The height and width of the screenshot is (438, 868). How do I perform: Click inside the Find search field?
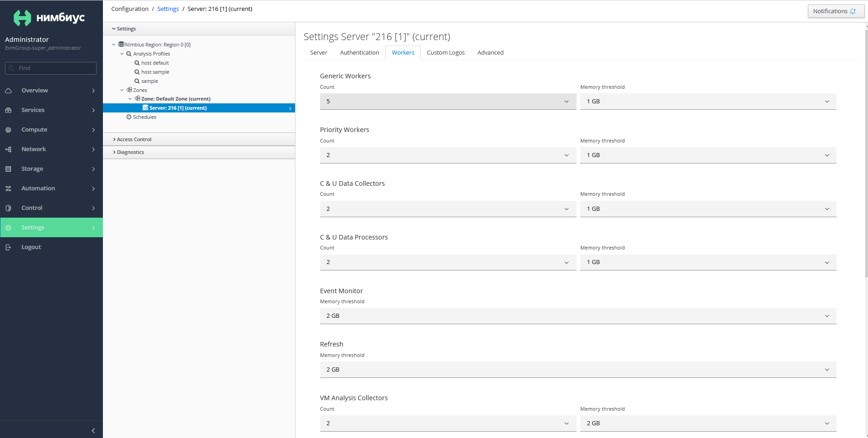pyautogui.click(x=51, y=68)
